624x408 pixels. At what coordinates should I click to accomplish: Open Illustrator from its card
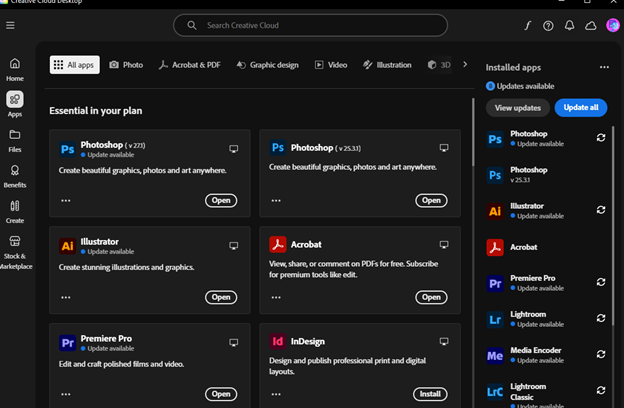(221, 297)
